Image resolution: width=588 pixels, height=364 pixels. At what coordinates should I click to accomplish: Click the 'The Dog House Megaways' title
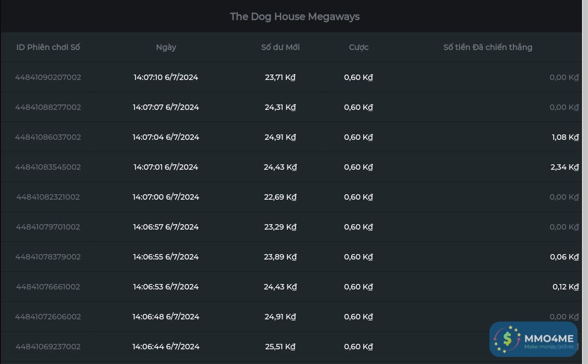point(295,16)
